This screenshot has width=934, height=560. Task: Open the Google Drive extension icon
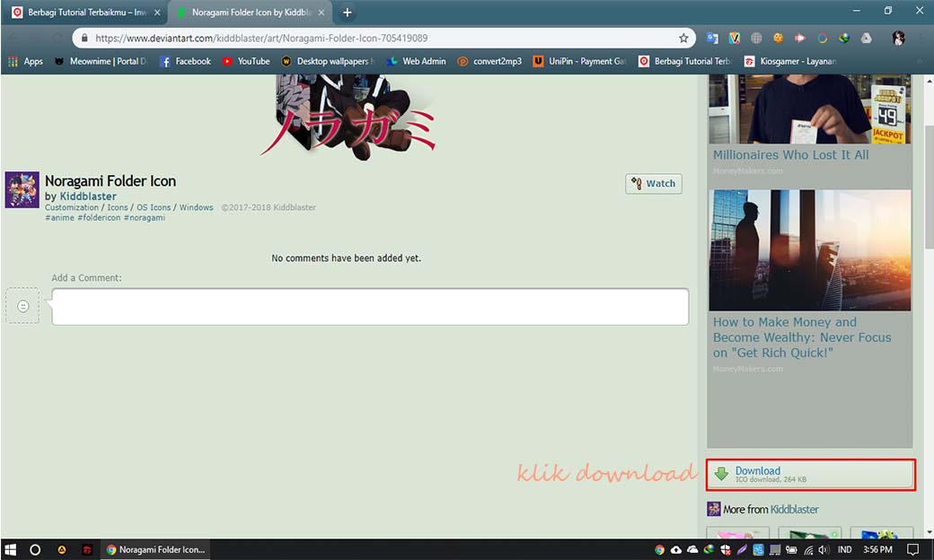(866, 38)
